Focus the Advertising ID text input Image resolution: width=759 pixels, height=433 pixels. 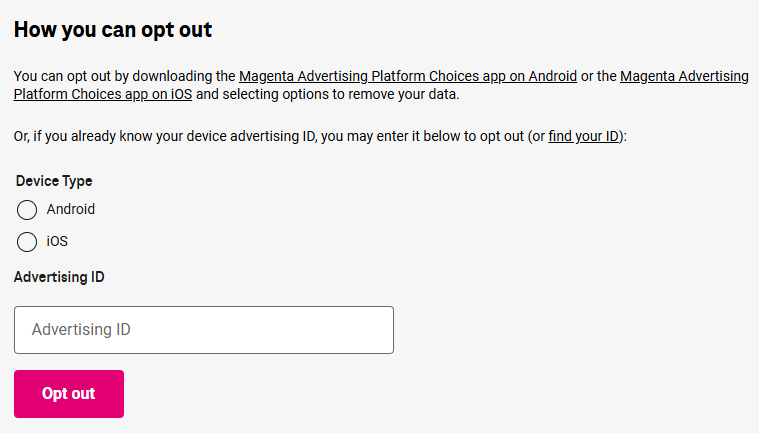click(204, 330)
